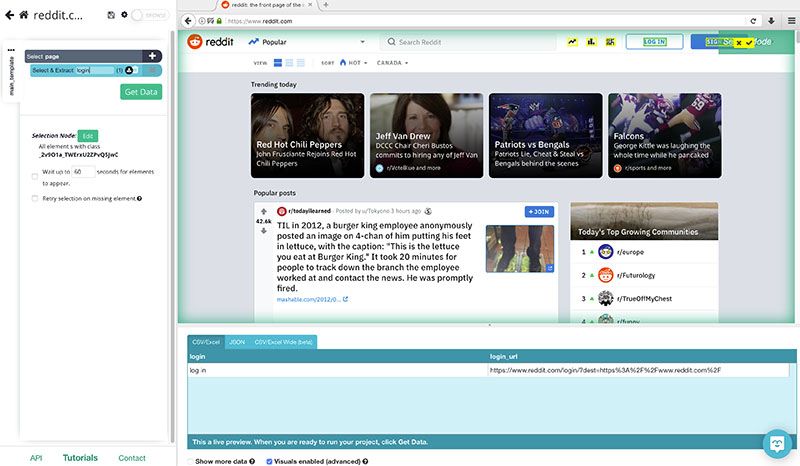Click the extract download icon on login command
800x466 pixels.
(129, 70)
